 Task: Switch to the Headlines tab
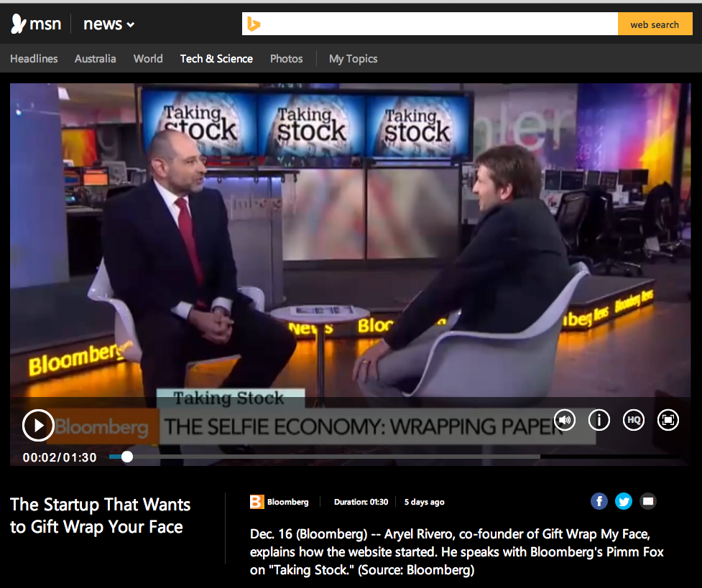[34, 59]
